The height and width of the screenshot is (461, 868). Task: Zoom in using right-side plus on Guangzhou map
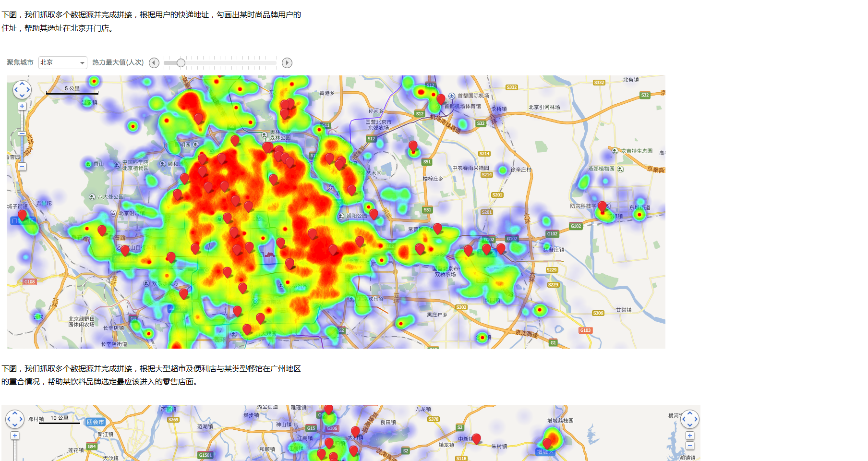pyautogui.click(x=690, y=436)
